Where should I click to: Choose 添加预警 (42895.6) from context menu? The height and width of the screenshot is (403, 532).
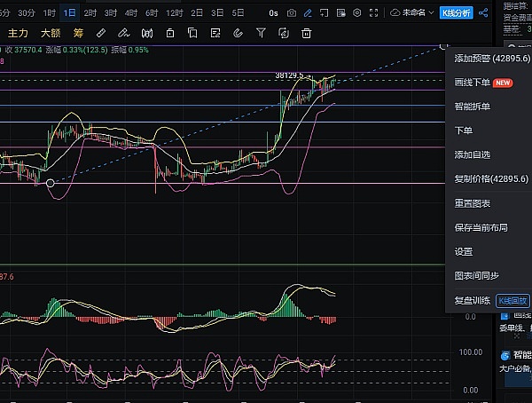tap(490, 58)
